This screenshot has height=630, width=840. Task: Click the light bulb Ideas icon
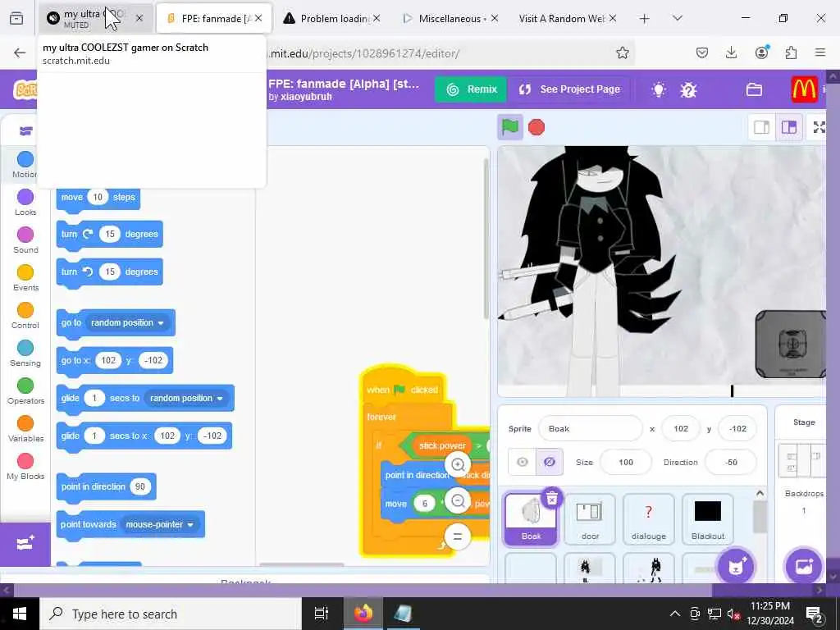[x=659, y=89]
